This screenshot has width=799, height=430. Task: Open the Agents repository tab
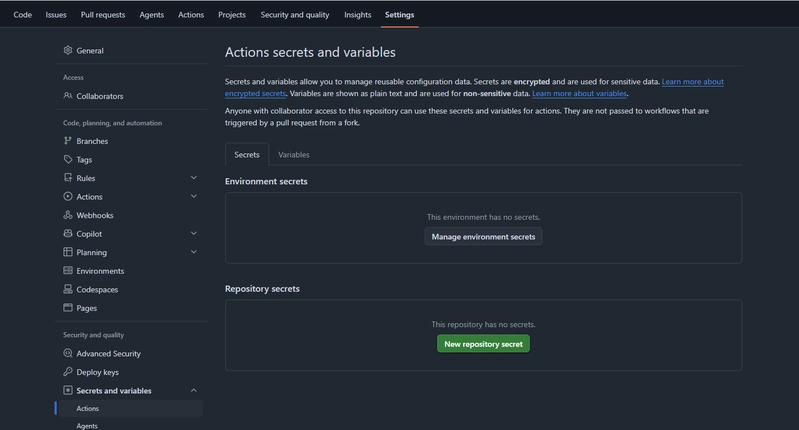click(x=152, y=15)
